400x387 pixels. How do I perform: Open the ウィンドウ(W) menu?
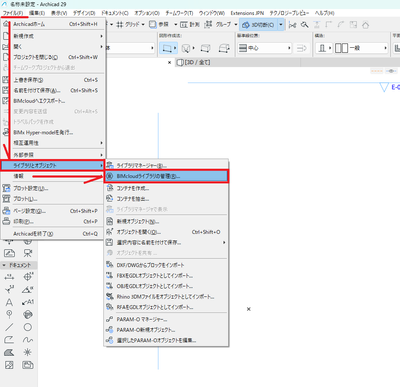(212, 13)
